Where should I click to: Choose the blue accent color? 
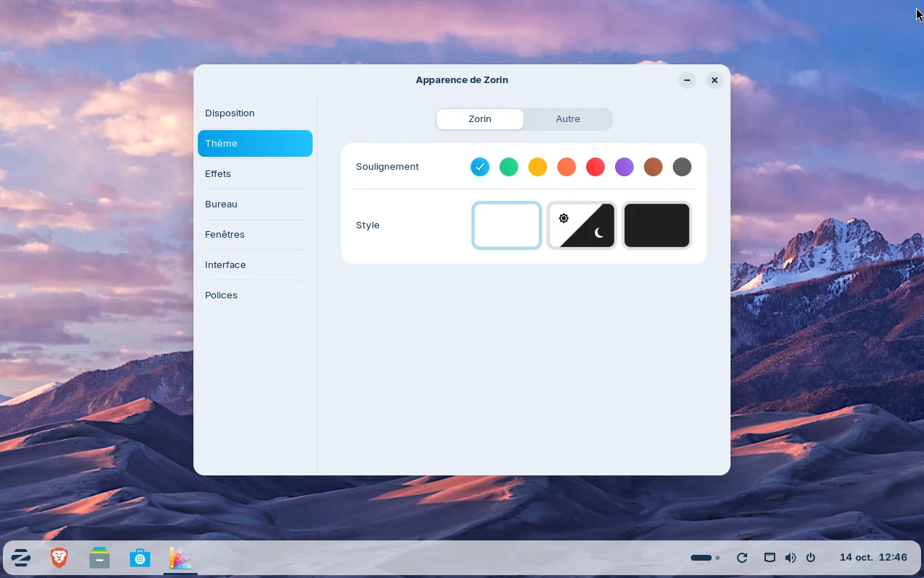click(480, 167)
